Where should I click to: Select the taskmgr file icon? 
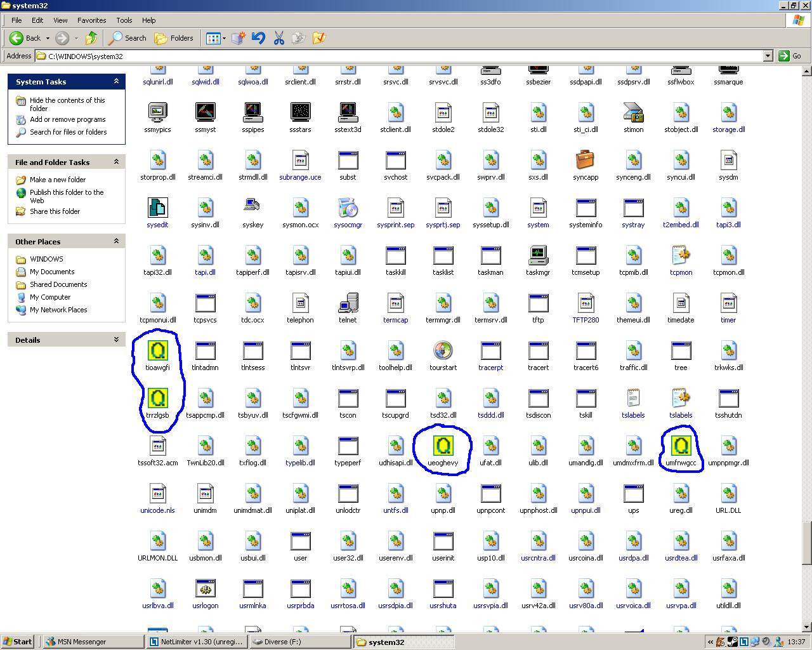tap(538, 255)
